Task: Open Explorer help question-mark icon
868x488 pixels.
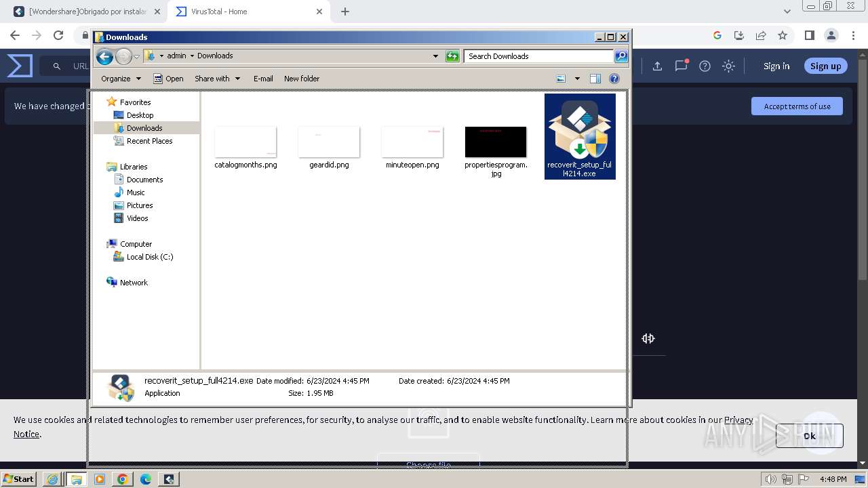Action: 614,79
